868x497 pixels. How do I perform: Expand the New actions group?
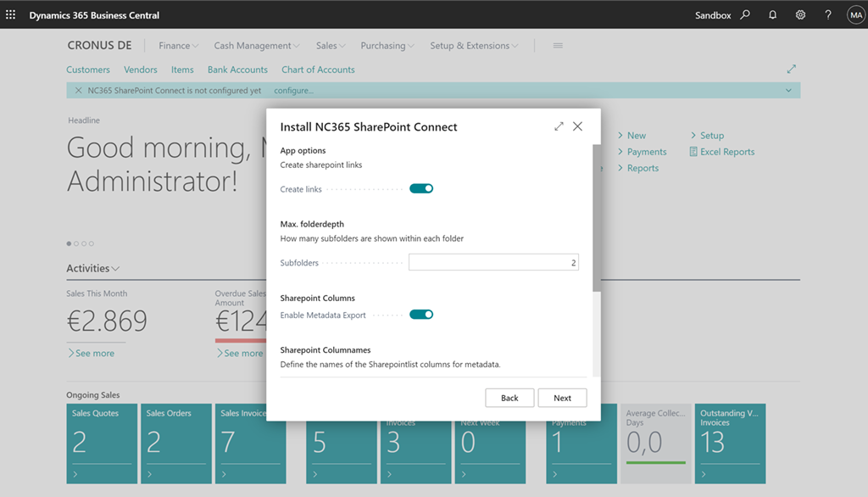(632, 135)
